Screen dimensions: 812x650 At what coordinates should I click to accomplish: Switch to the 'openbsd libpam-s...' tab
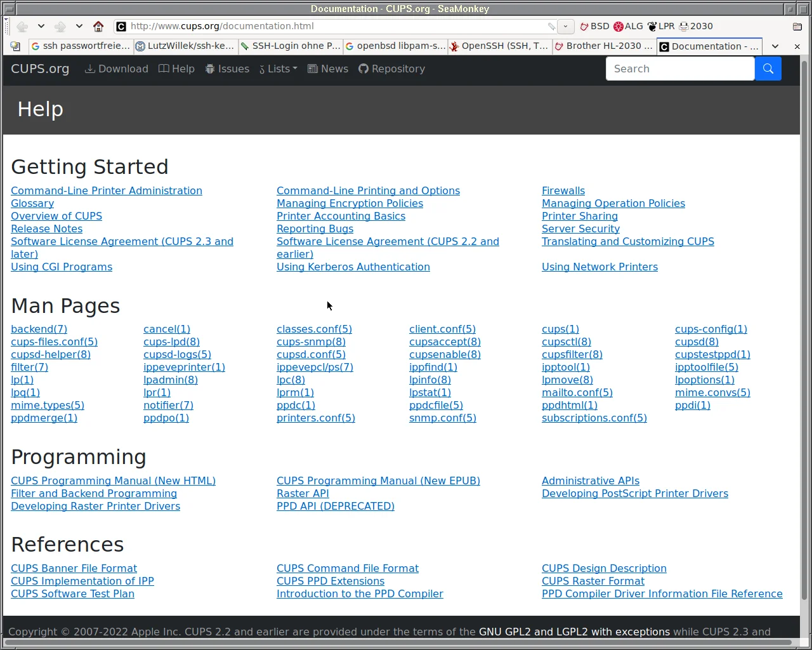pos(395,46)
